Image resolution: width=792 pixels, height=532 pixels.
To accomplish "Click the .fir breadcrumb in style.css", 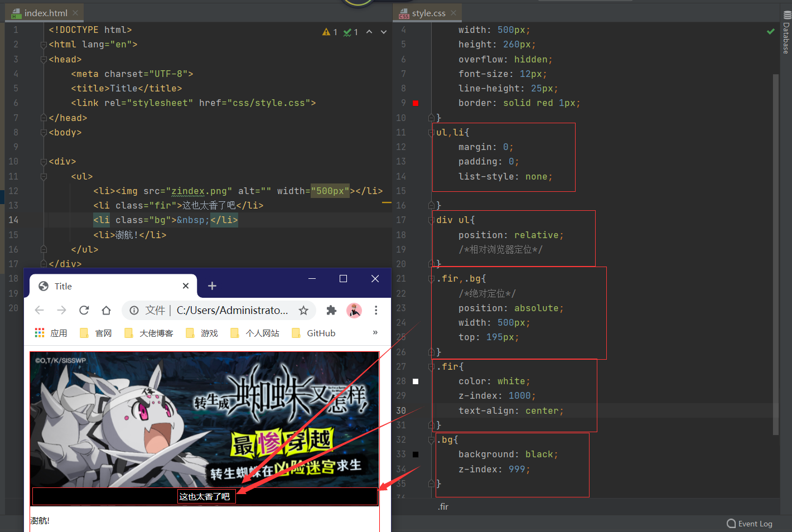I will [x=443, y=506].
